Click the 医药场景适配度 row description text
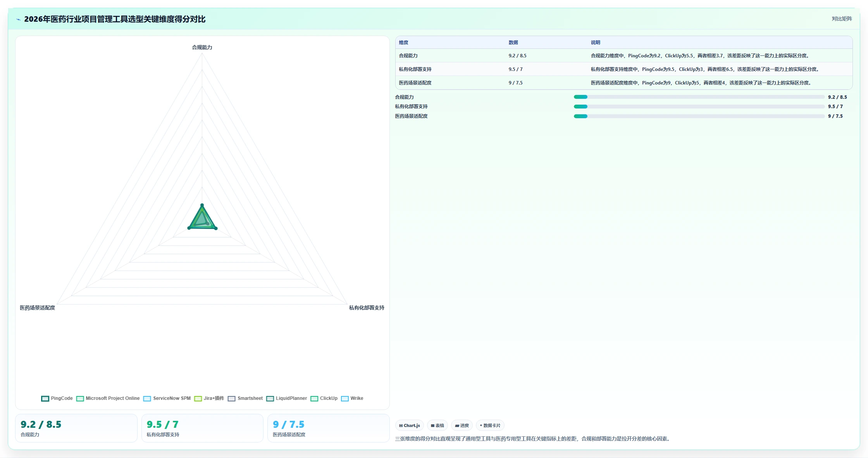This screenshot has width=868, height=458. pyautogui.click(x=702, y=83)
